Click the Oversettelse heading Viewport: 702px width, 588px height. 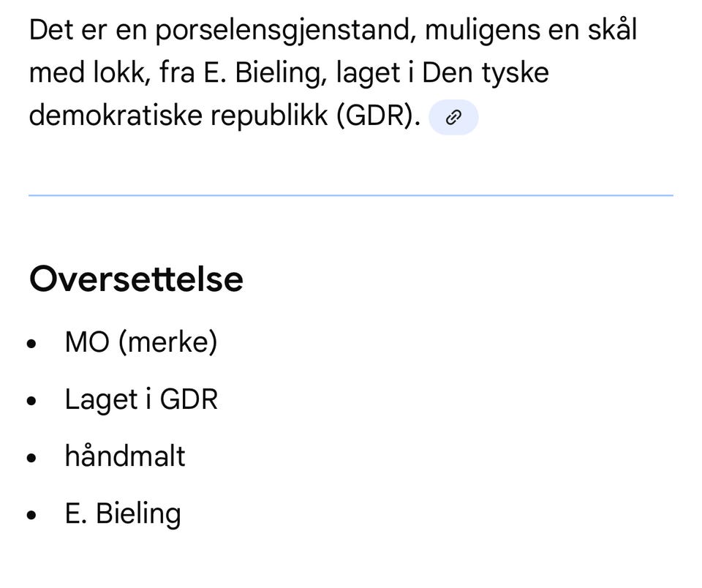point(136,279)
